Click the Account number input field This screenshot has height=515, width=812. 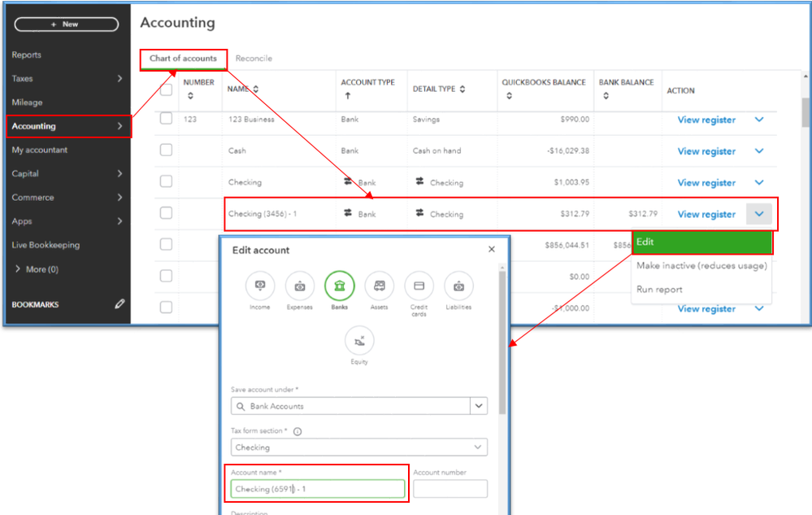pyautogui.click(x=450, y=489)
